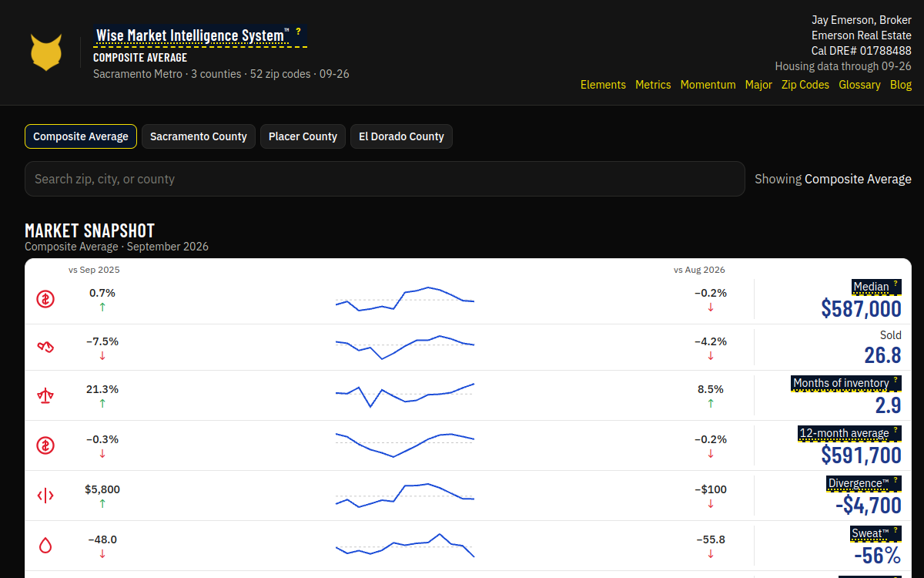Screen dimensions: 924x578
Task: Open the 12-month average help mark
Action: coord(896,430)
